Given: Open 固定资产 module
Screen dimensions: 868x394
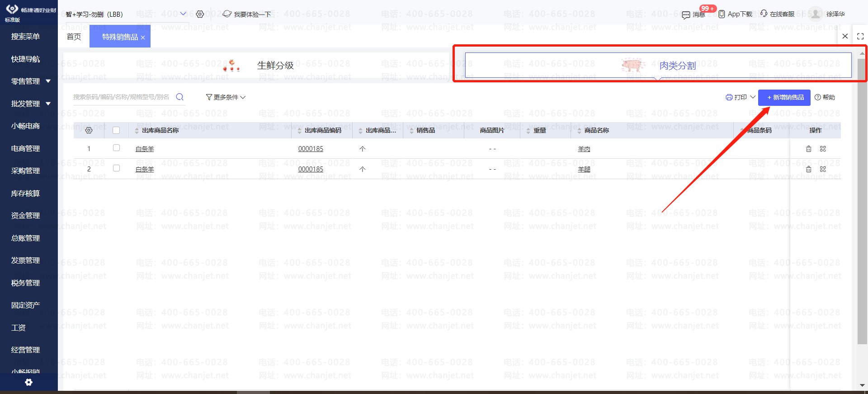Looking at the screenshot, I should coord(26,305).
